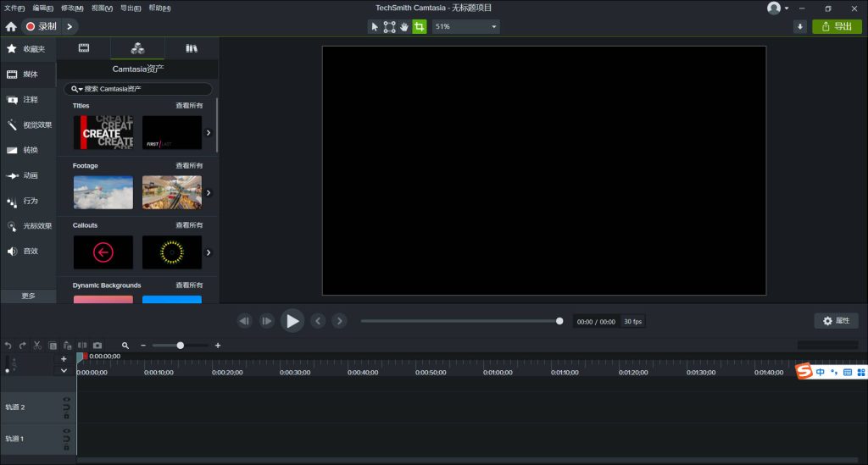Click the download arrow icon near Export

(x=800, y=26)
